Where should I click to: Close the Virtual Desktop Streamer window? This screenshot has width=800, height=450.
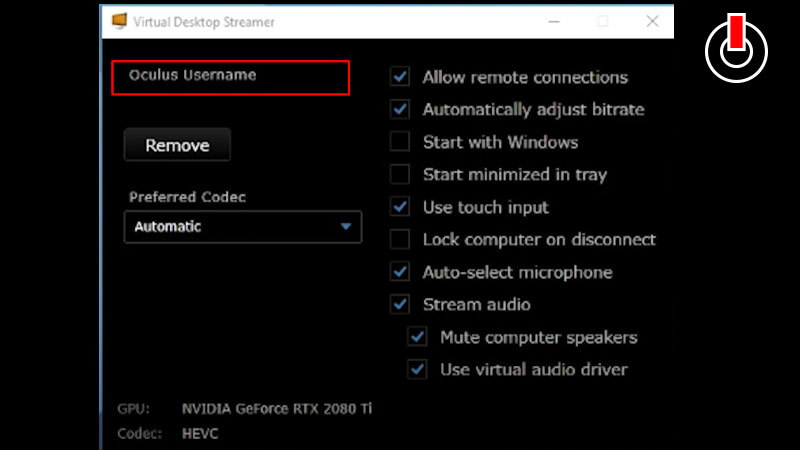coord(652,21)
